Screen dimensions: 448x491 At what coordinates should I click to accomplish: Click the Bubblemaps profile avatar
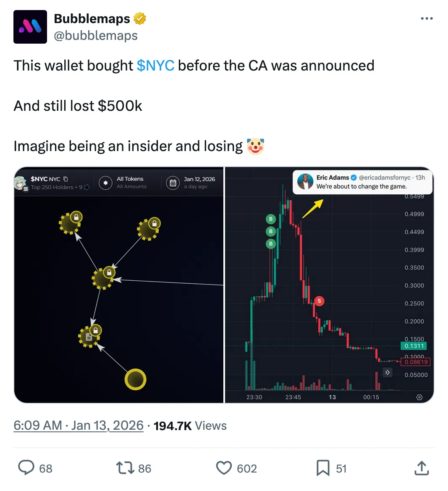[x=30, y=27]
